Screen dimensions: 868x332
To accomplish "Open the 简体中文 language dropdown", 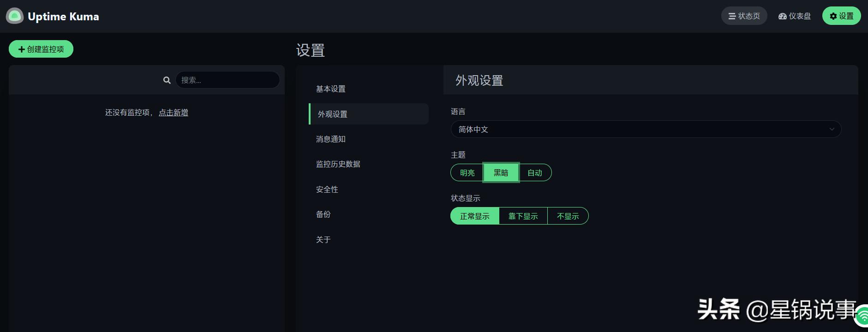I will coord(645,129).
